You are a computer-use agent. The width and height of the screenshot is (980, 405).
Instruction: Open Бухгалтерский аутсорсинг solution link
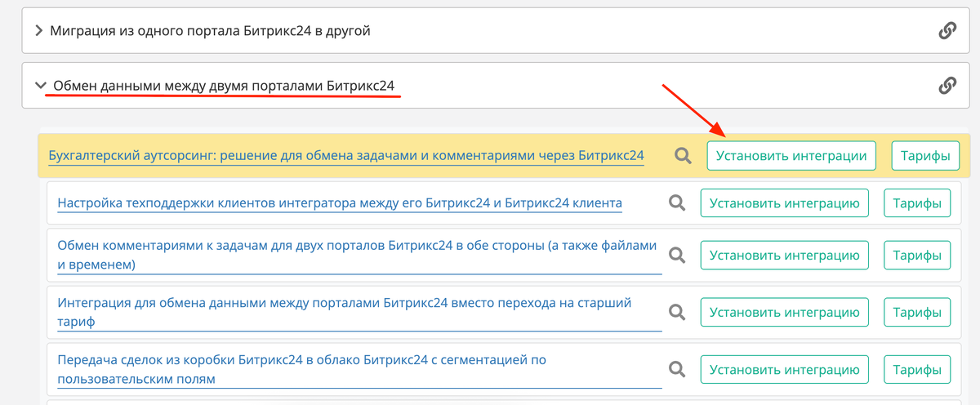pos(346,155)
